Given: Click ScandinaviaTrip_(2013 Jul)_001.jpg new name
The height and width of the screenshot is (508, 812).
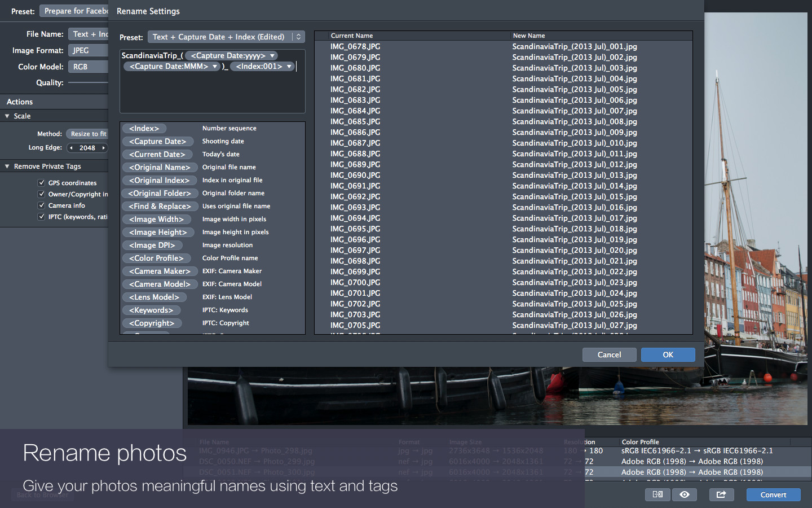Looking at the screenshot, I should click(x=575, y=47).
